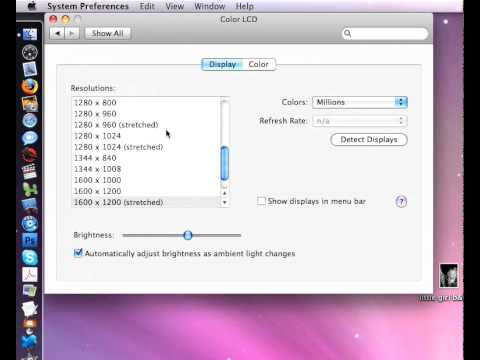480x360 pixels.
Task: Click the Show All button
Action: 108,33
